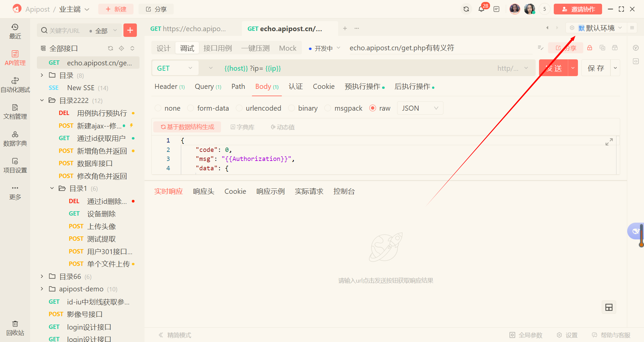
Task: Open 数据字典 in the sidebar
Action: coord(15,138)
